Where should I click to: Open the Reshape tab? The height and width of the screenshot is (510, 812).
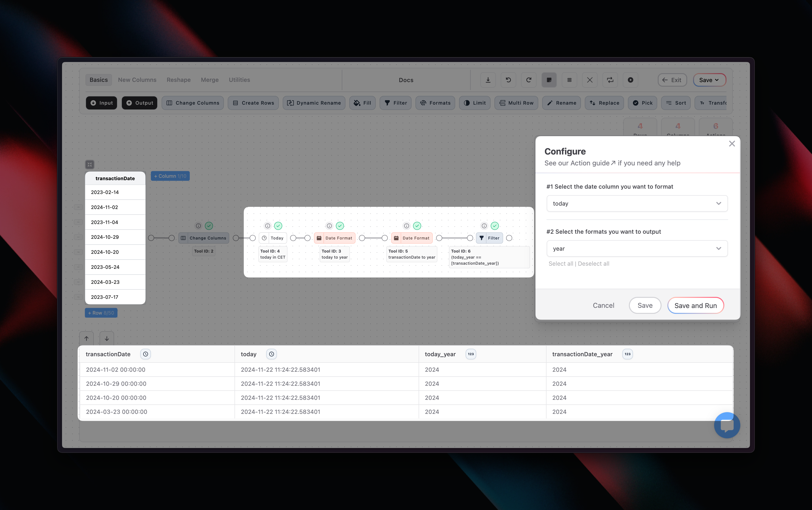[178, 80]
